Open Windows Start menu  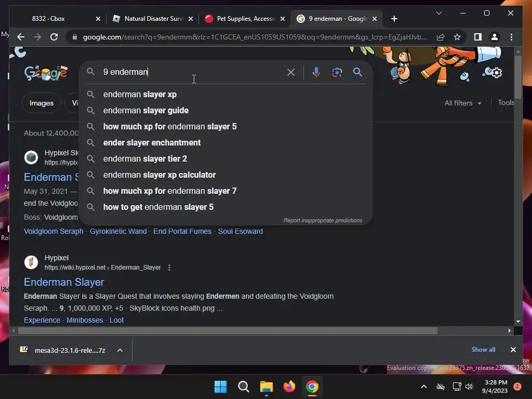[220, 387]
